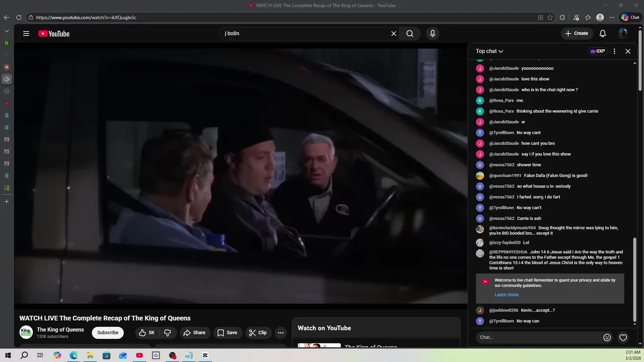
Task: Send a heart reaction in chat
Action: coord(623,337)
